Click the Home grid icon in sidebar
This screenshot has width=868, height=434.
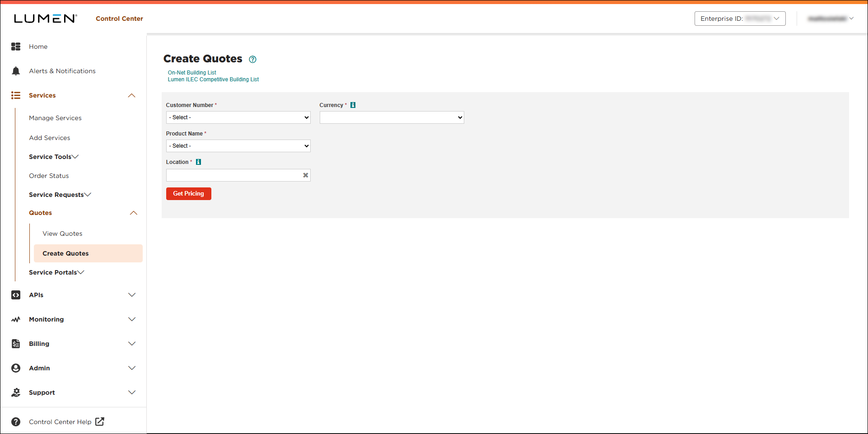pos(16,47)
